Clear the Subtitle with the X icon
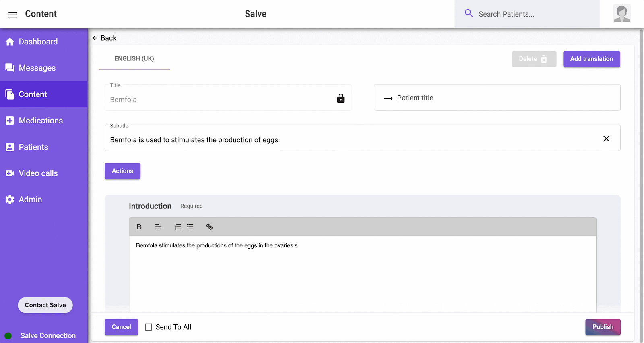 606,139
